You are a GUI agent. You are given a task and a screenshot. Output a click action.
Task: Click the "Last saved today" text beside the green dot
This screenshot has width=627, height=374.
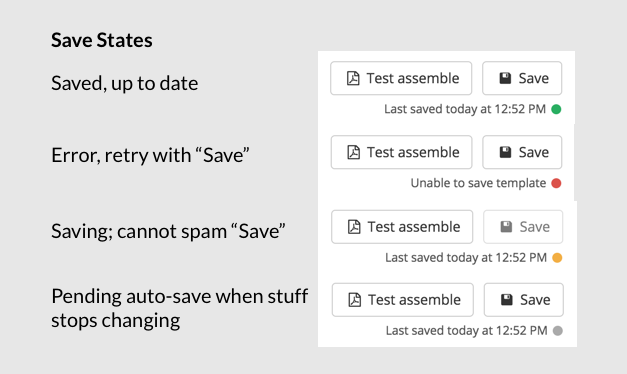tap(465, 109)
